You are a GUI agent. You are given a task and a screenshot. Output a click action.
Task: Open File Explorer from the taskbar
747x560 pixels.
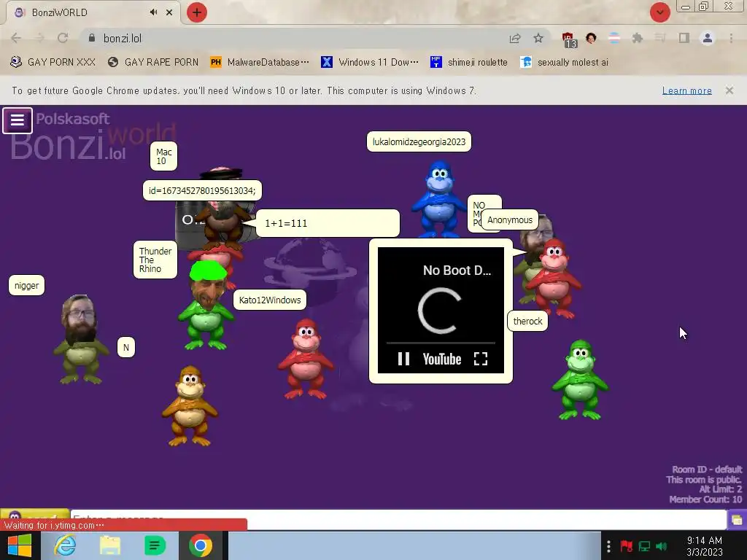pyautogui.click(x=109, y=545)
